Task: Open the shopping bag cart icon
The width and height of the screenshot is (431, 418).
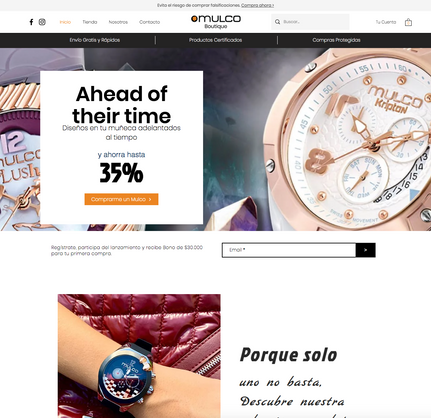Action: coord(408,22)
